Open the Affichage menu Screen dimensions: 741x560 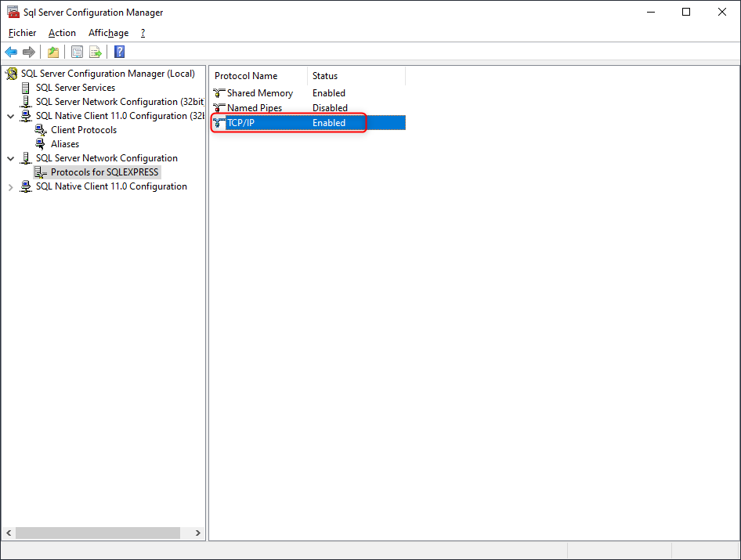click(108, 33)
